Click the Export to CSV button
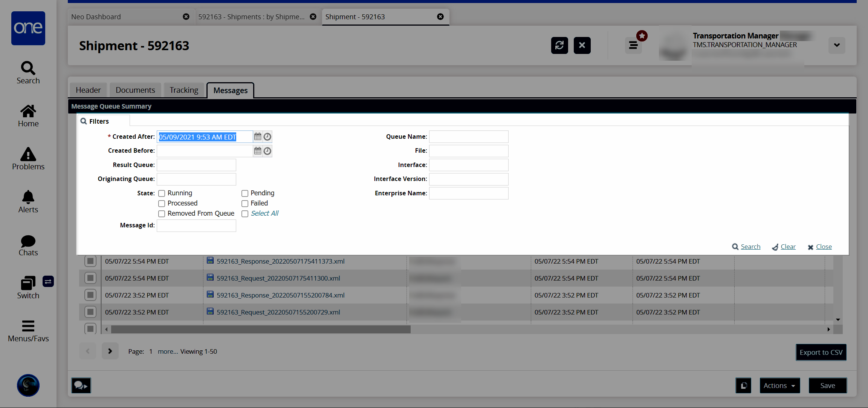 point(822,351)
